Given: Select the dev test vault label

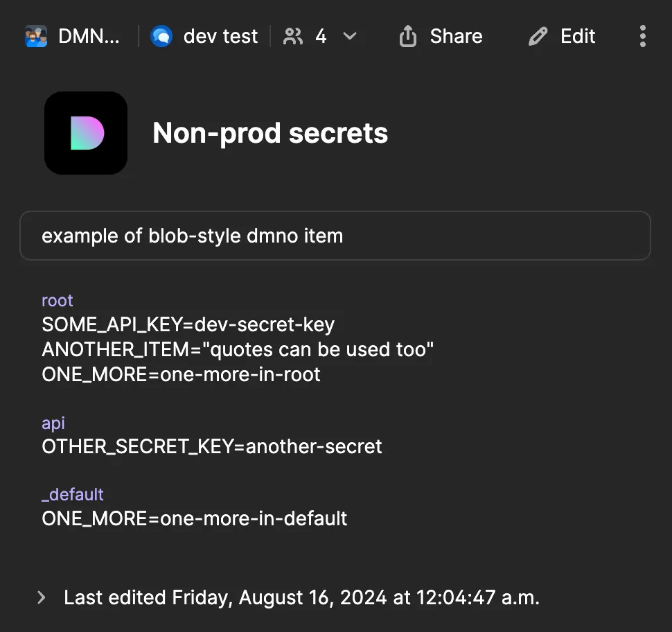Looking at the screenshot, I should (220, 36).
